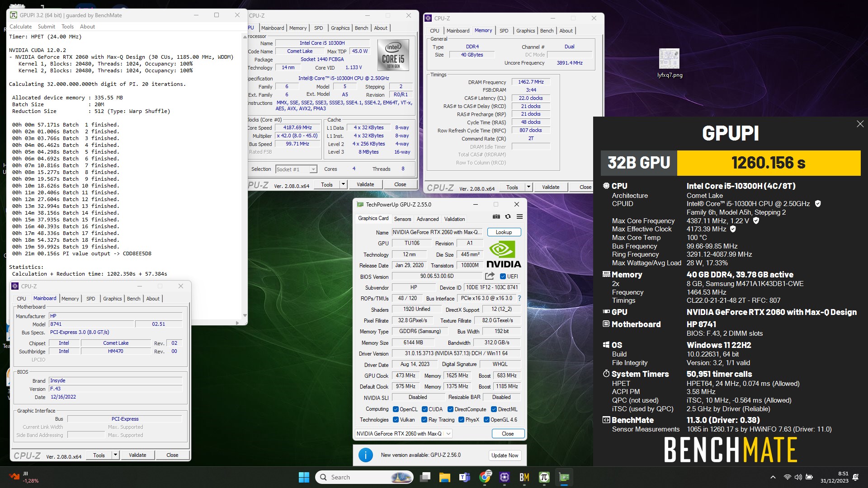Expand Tools dropdown arrow in CPU-Z Memory window
Image resolution: width=868 pixels, height=488 pixels.
point(528,187)
